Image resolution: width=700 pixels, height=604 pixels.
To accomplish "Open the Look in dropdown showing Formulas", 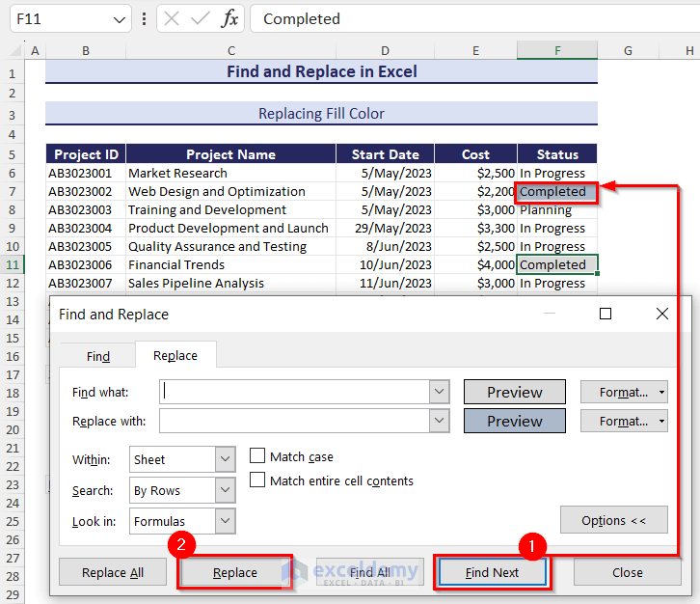I will click(x=225, y=521).
